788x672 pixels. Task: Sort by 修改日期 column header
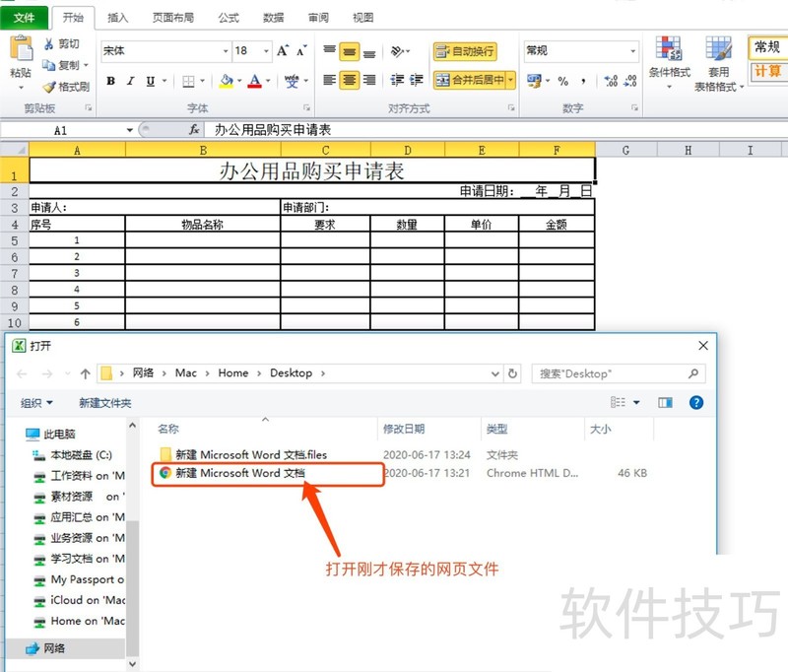[404, 429]
